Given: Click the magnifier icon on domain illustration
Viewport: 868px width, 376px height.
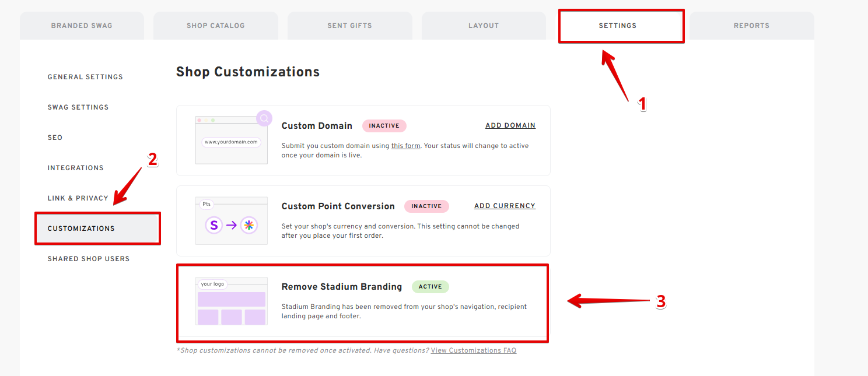Looking at the screenshot, I should pyautogui.click(x=264, y=118).
